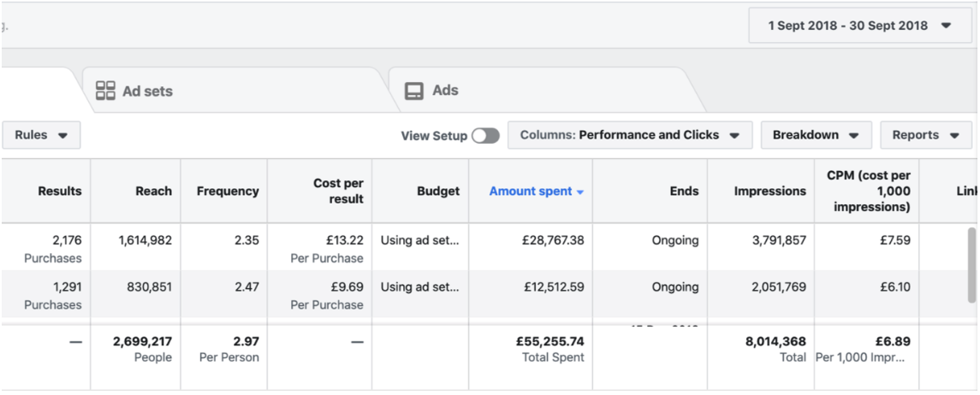Open Columns: Performance and Clicks dropdown
The height and width of the screenshot is (395, 980).
630,135
